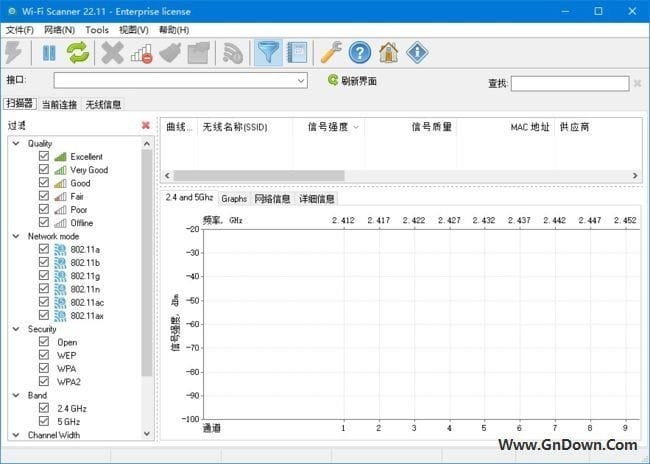Click the 信号质量 column header
650x464 pixels.
pyautogui.click(x=411, y=127)
